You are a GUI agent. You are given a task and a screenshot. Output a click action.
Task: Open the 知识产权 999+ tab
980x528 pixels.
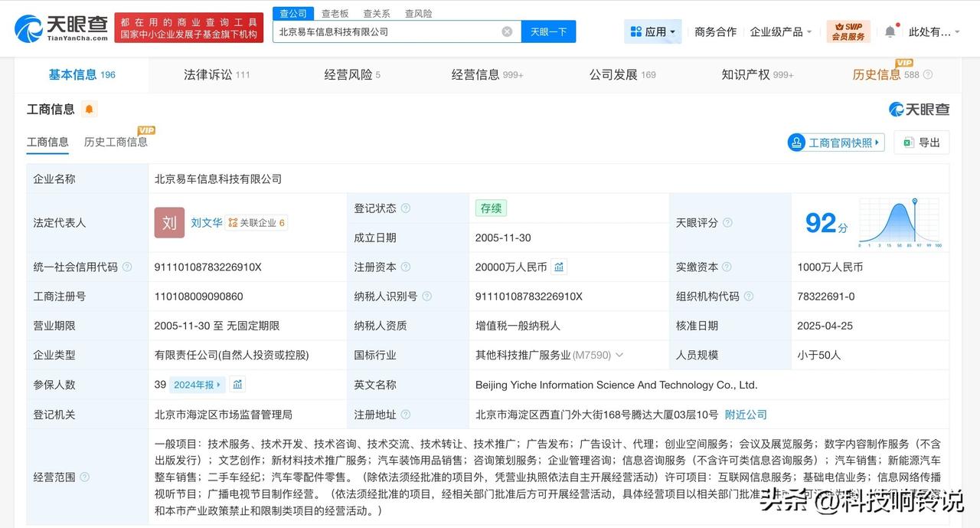(x=757, y=75)
